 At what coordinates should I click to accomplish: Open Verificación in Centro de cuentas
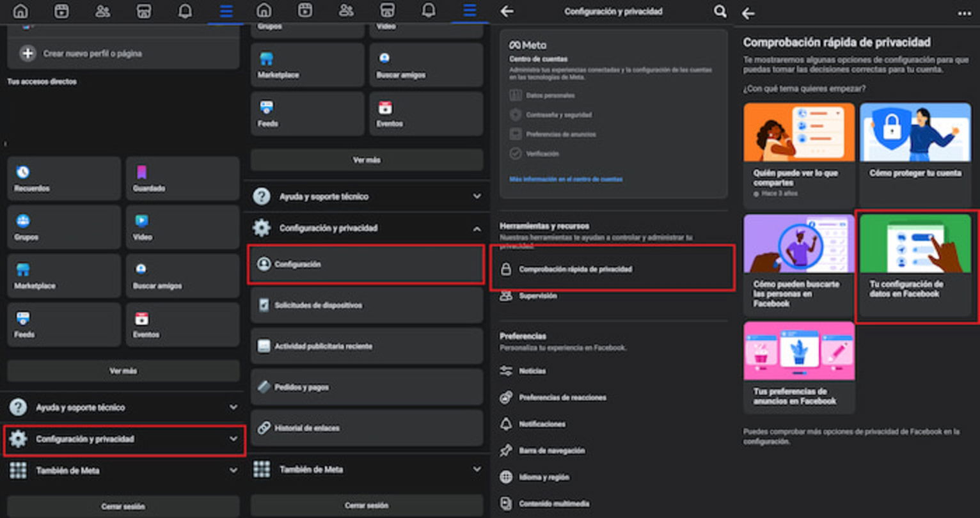point(534,153)
